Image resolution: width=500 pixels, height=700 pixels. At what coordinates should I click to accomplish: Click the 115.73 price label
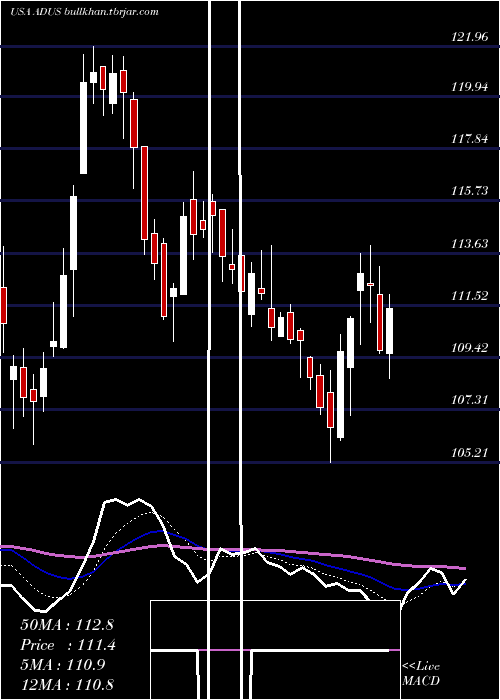coord(470,191)
